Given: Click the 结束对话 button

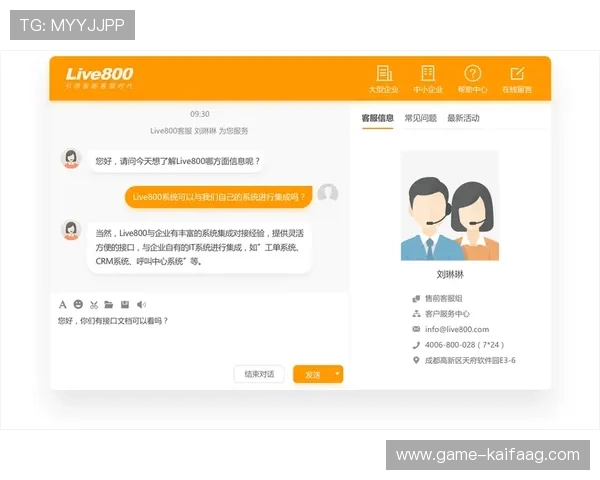Looking at the screenshot, I should (259, 374).
